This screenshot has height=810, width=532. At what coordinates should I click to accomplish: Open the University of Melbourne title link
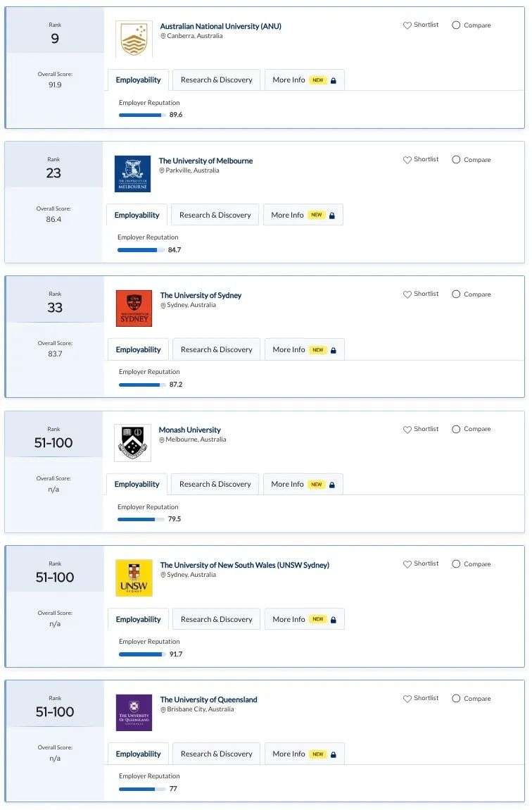click(x=206, y=161)
